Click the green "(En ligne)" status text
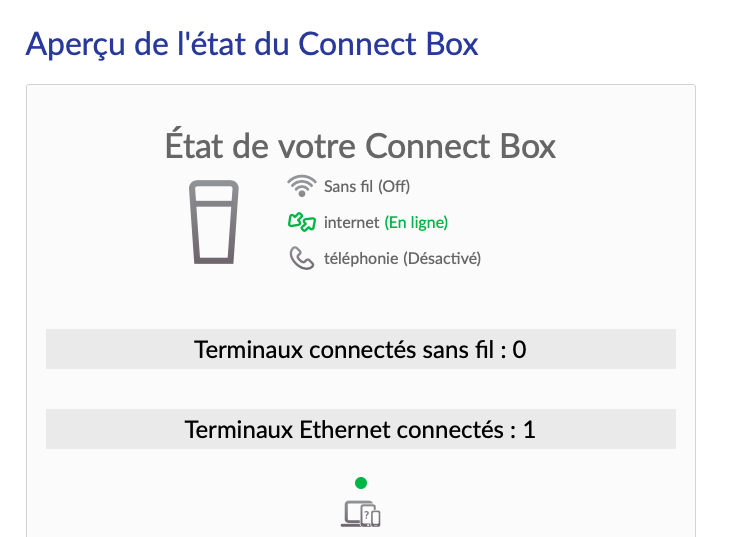The height and width of the screenshot is (537, 730). 416,222
